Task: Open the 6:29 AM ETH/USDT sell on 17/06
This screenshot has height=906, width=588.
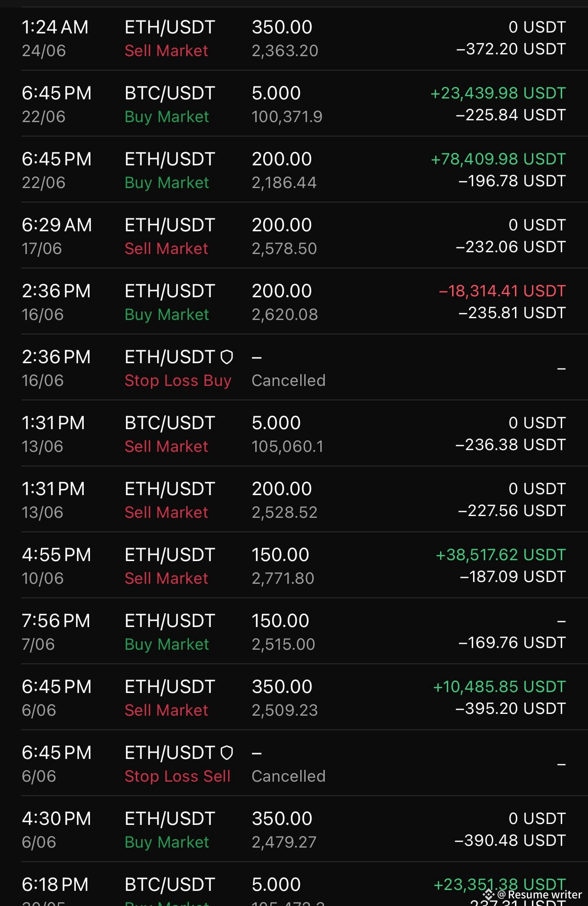Action: [294, 235]
